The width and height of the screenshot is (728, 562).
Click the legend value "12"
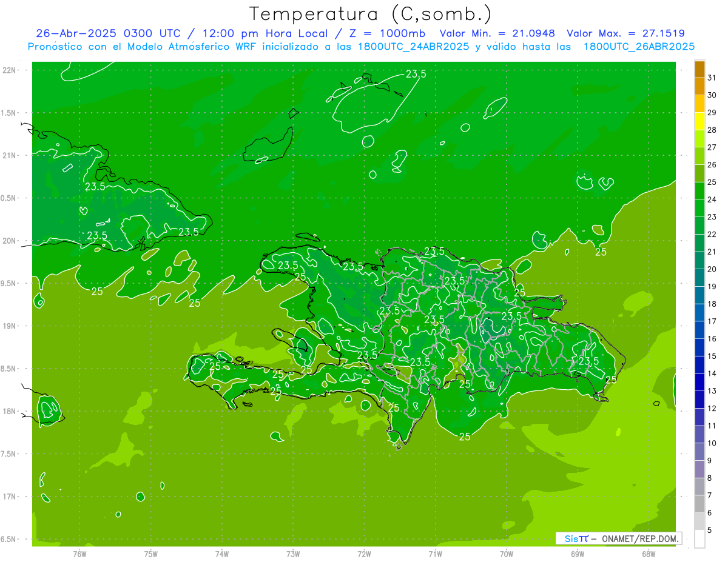712,409
